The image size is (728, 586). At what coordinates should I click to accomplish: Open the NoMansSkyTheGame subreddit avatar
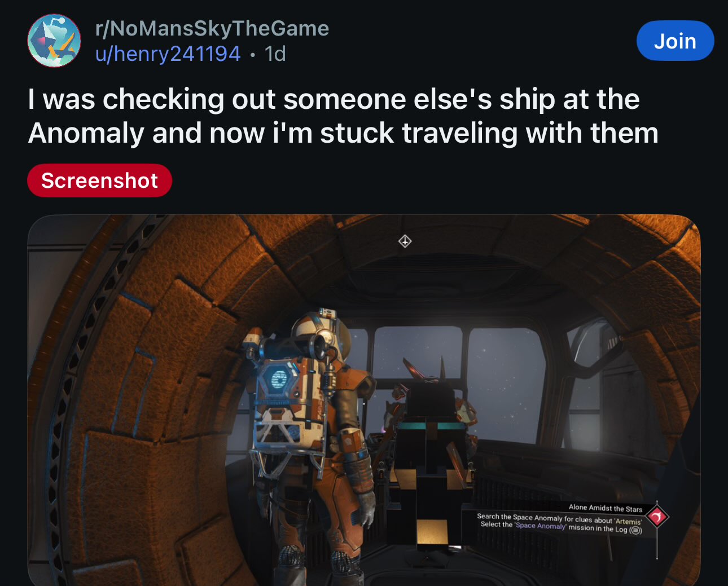(x=54, y=41)
